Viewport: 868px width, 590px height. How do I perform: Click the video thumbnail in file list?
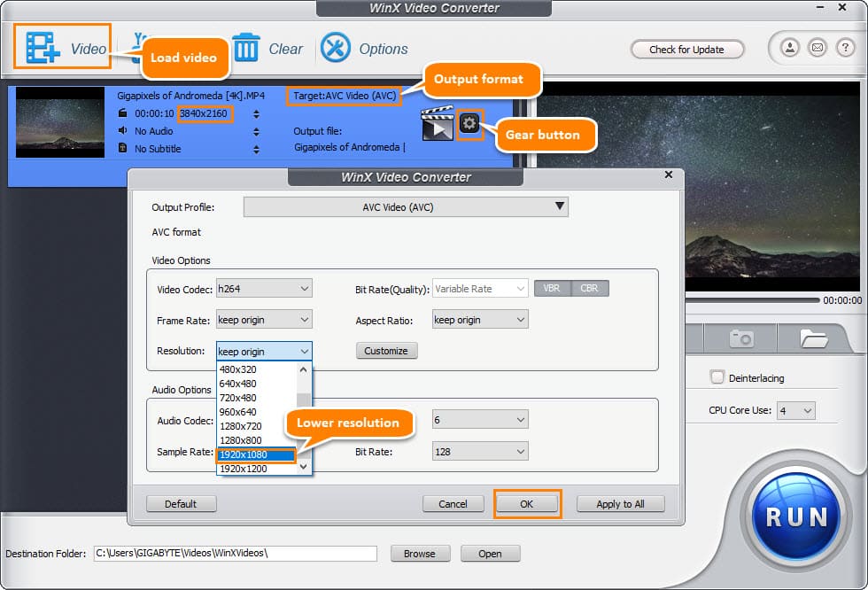60,122
